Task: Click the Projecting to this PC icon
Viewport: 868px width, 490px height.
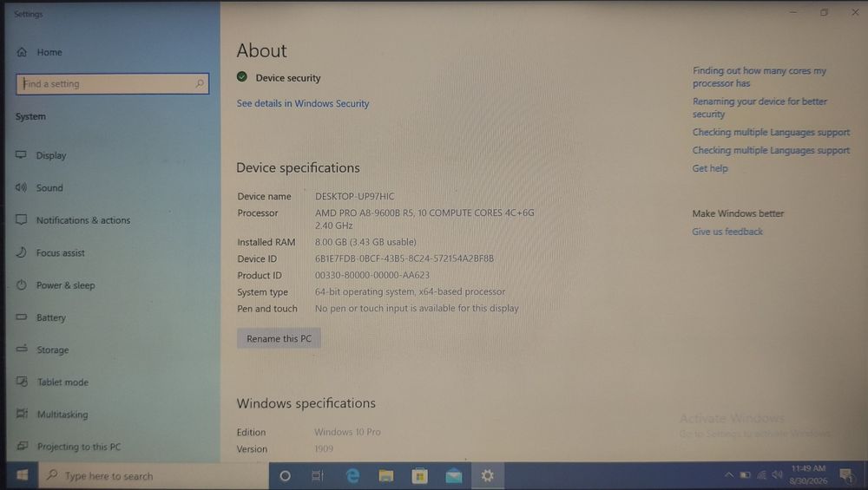Action: [x=23, y=446]
